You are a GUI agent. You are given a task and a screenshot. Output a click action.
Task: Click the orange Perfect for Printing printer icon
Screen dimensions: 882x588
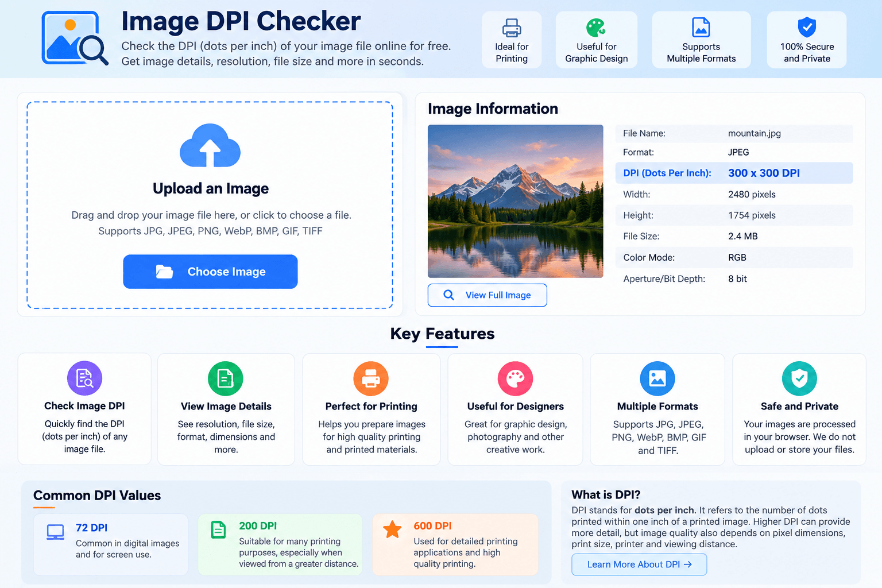pyautogui.click(x=371, y=378)
